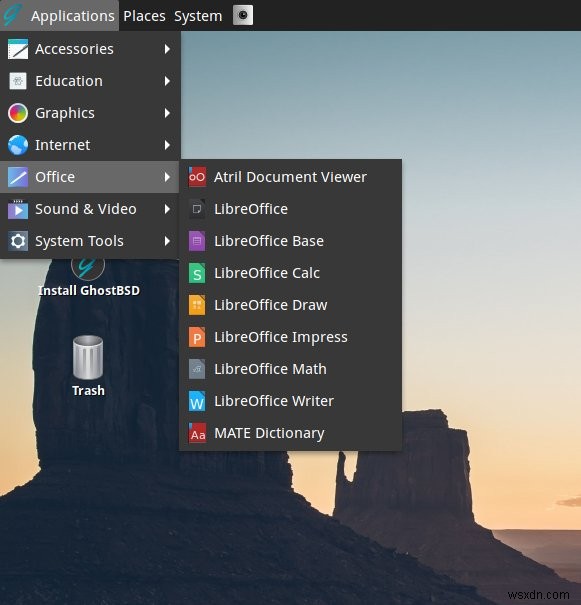Click the Education category icon

[18, 81]
